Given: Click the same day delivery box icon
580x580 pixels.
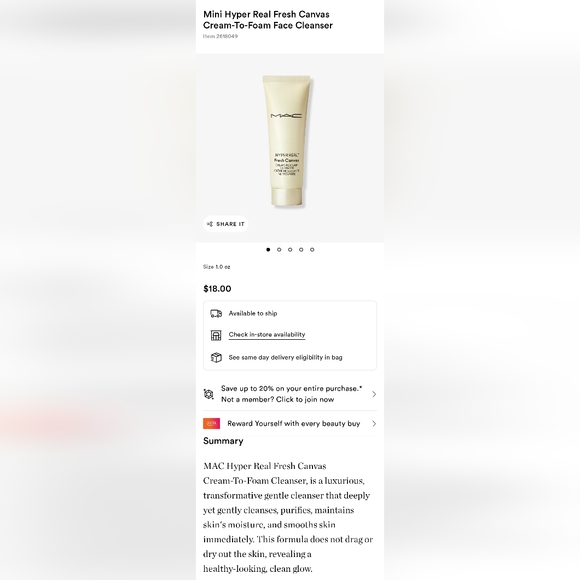Looking at the screenshot, I should coord(216,357).
